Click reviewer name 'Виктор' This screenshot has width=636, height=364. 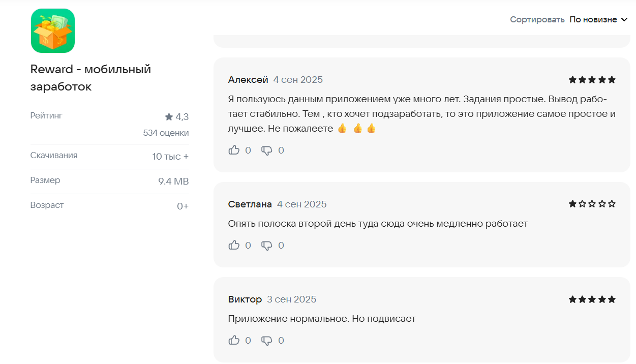coord(245,299)
